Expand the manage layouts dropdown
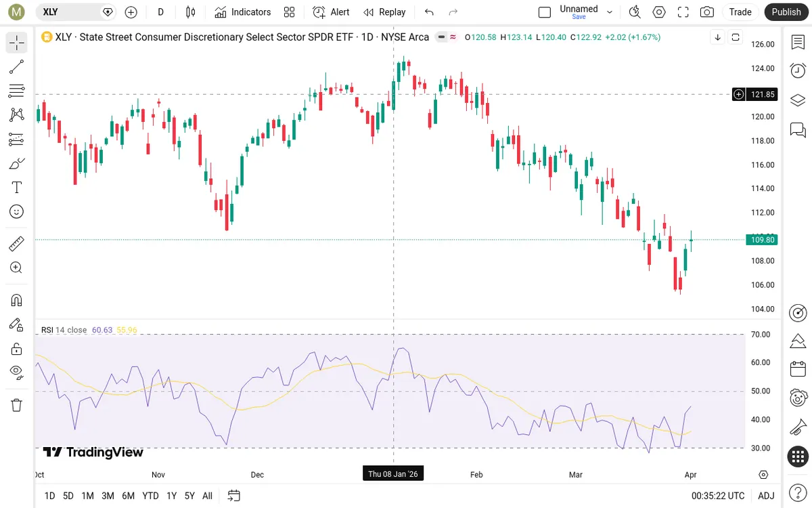Image resolution: width=812 pixels, height=508 pixels. (610, 12)
